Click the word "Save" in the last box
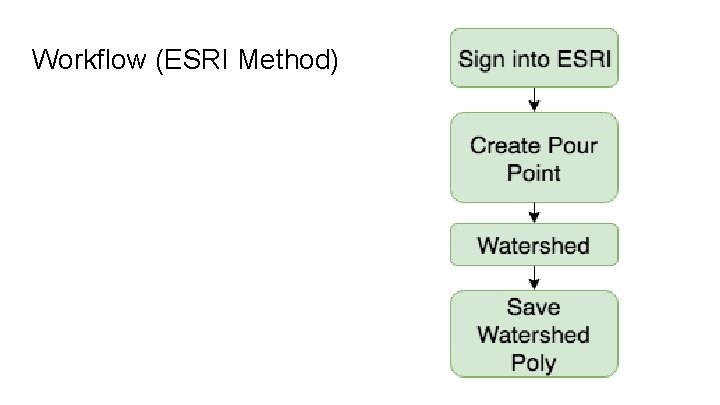 click(x=534, y=306)
